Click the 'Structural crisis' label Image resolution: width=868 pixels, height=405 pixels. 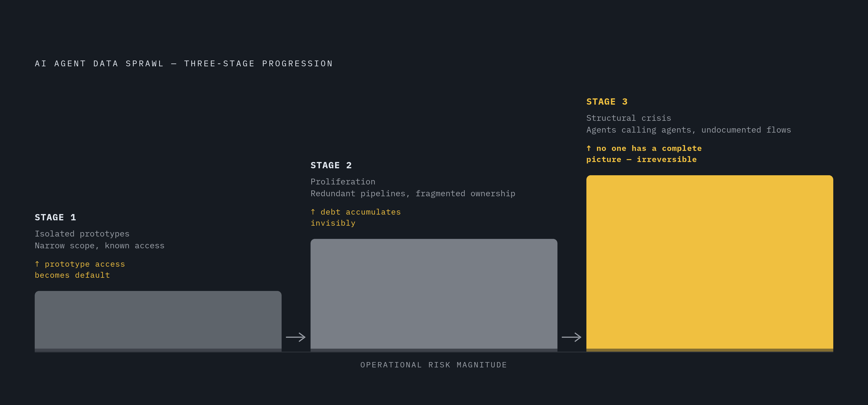pyautogui.click(x=628, y=118)
